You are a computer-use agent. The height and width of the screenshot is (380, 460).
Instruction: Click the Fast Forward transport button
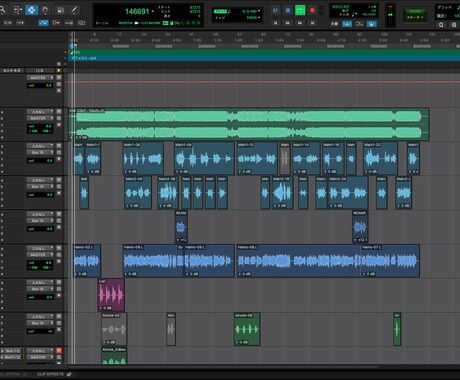click(x=300, y=23)
